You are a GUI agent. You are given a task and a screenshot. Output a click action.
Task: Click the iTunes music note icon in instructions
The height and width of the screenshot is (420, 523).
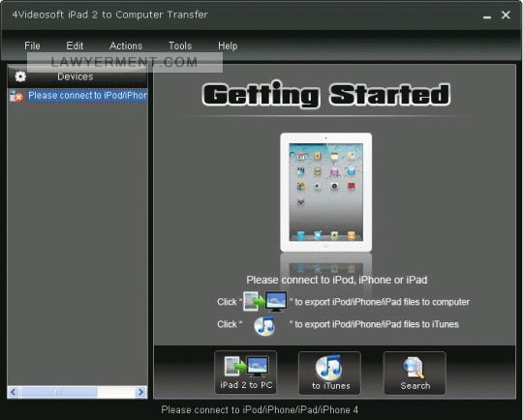coord(264,325)
